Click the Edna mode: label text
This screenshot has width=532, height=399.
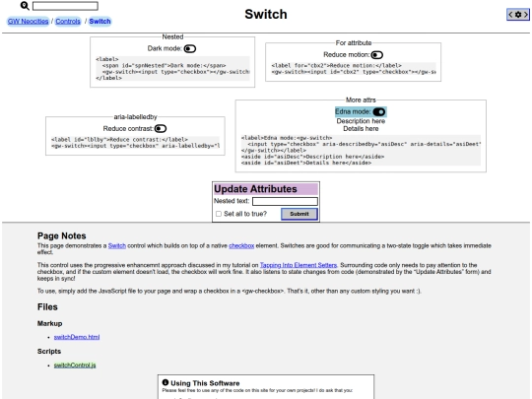click(353, 111)
